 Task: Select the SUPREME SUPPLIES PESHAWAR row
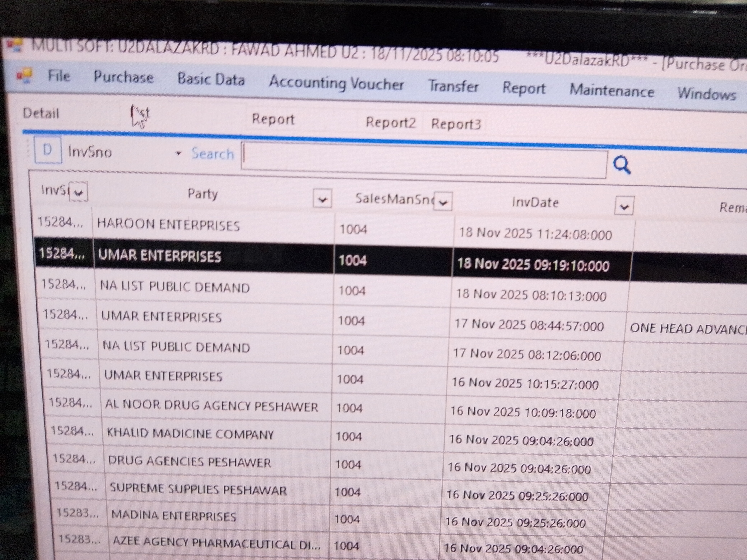point(198,490)
